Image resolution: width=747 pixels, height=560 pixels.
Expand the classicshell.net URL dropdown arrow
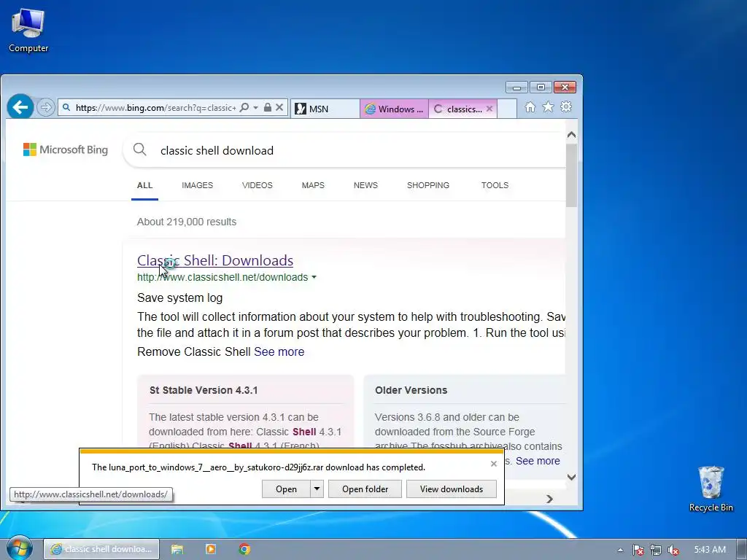coord(314,277)
